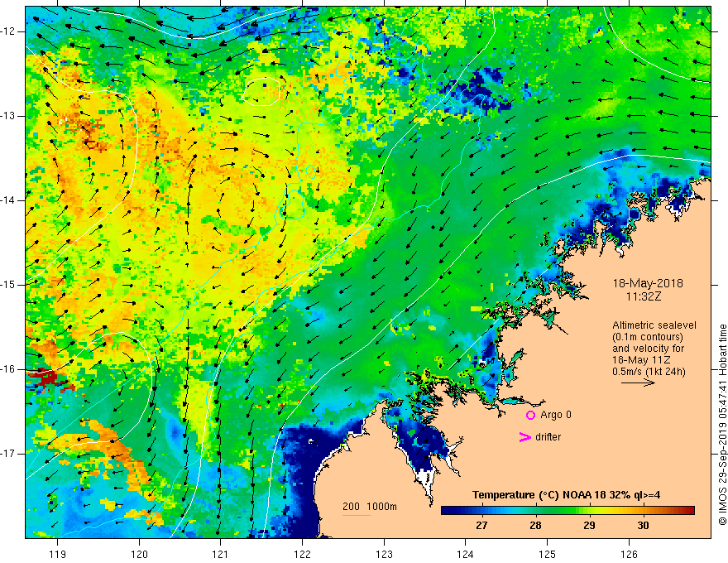Click the color bar value 27

(x=481, y=526)
